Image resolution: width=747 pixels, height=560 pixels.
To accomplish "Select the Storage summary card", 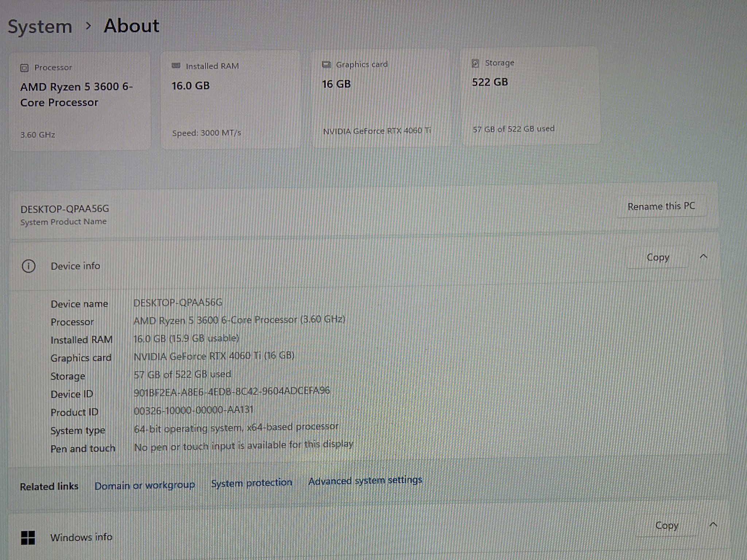I will point(531,96).
